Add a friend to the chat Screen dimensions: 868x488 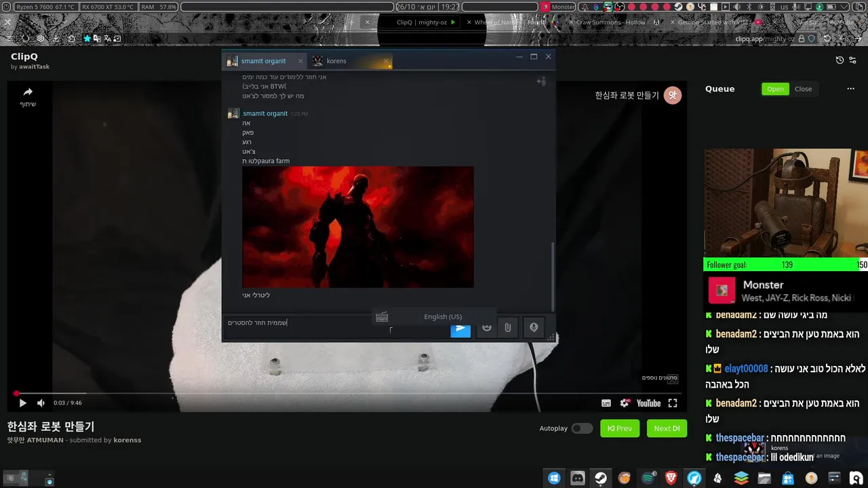click(541, 81)
